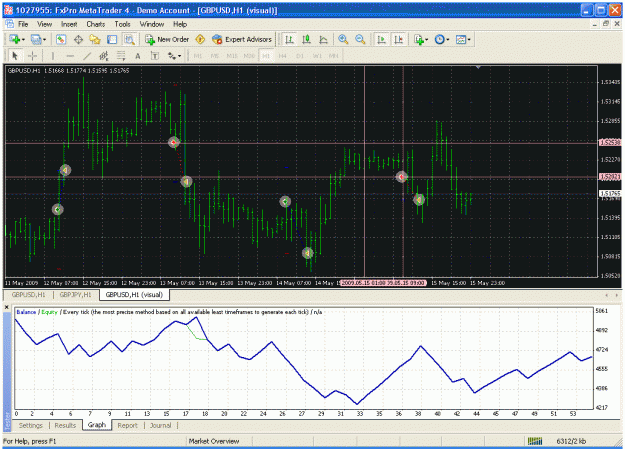Image resolution: width=625 pixels, height=449 pixels.
Task: Switch to Candlesticks display
Action: click(x=306, y=39)
